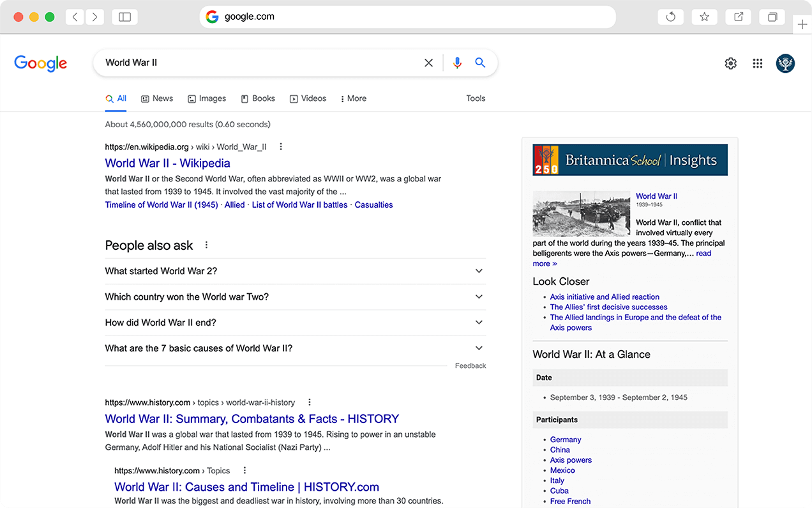
Task: Open the Germany participant link
Action: [x=566, y=440]
